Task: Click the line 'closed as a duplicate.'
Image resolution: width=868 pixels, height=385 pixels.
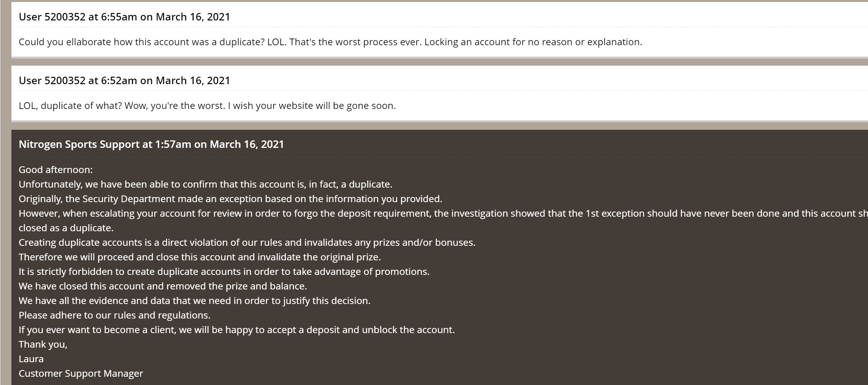Action: pos(66,228)
